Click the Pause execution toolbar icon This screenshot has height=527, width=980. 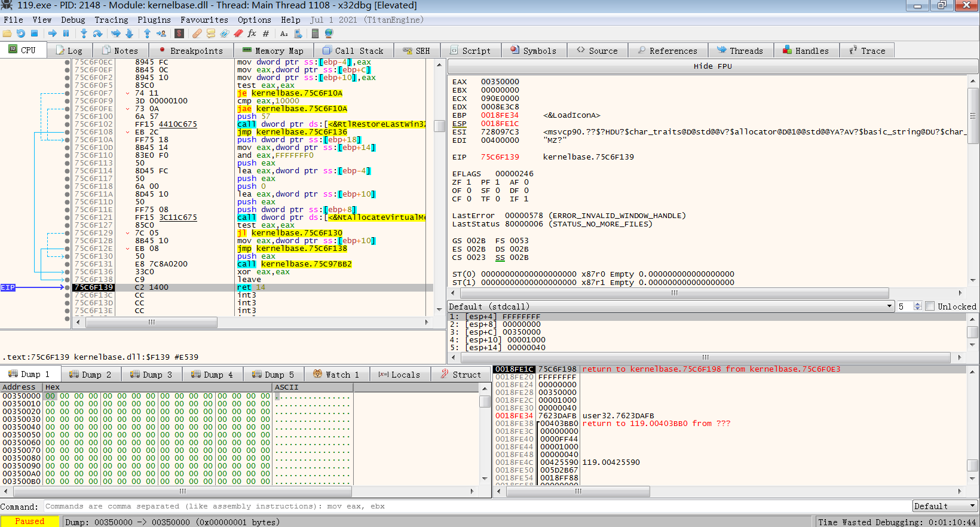66,33
